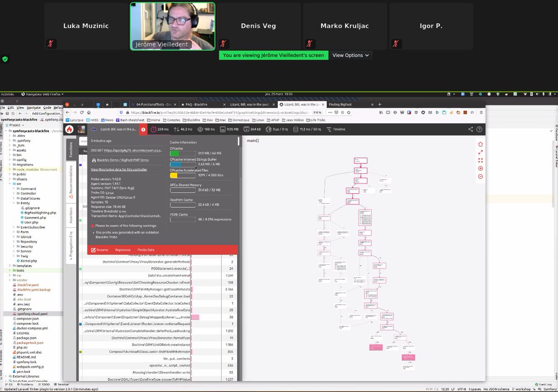Open PhpStorm Navigate menu

point(33,107)
